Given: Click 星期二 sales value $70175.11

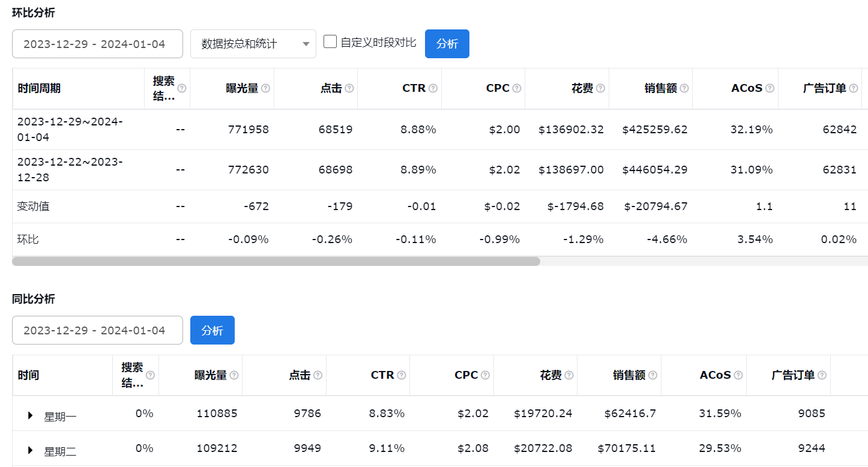Looking at the screenshot, I should coord(627,448).
